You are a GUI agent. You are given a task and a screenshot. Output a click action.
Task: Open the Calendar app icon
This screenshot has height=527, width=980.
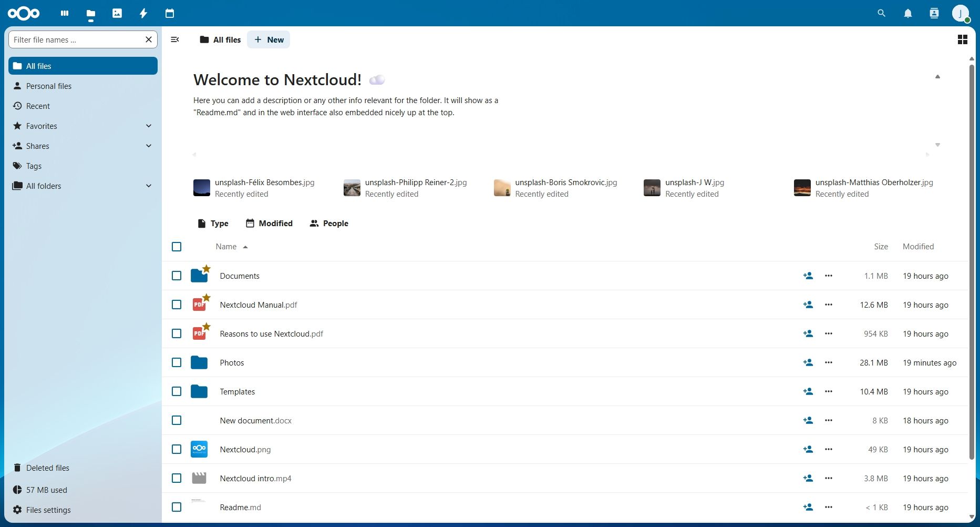click(170, 13)
